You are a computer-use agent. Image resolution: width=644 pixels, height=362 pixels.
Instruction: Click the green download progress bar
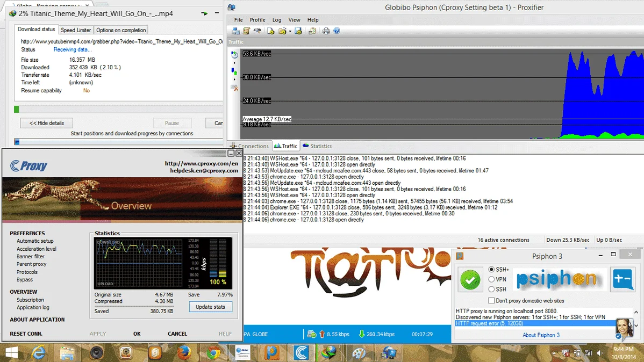[x=17, y=110]
